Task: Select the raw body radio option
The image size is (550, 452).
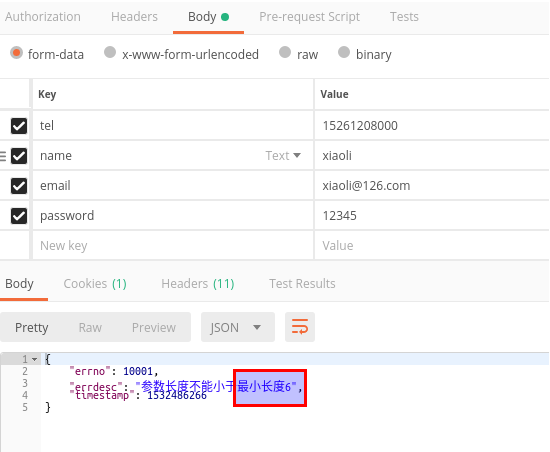Action: [x=285, y=53]
